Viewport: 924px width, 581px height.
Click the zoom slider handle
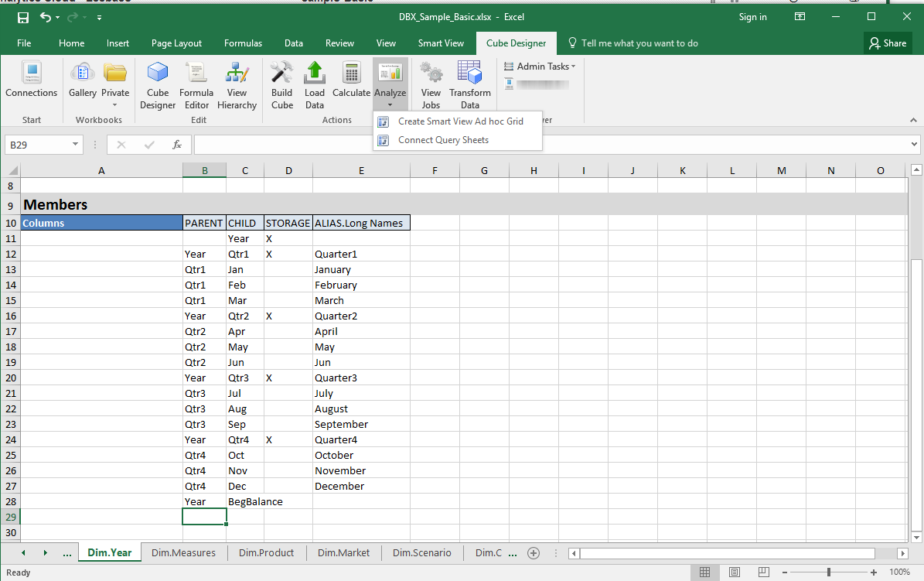coord(829,572)
